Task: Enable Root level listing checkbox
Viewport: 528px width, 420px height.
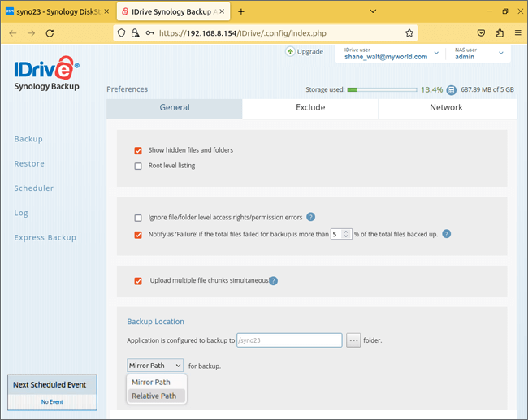Action: click(138, 166)
